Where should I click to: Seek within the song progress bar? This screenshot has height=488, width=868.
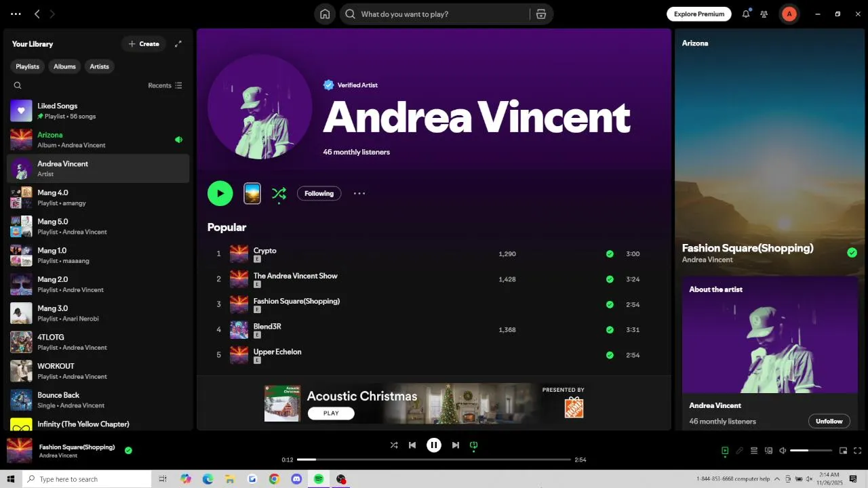tap(434, 460)
